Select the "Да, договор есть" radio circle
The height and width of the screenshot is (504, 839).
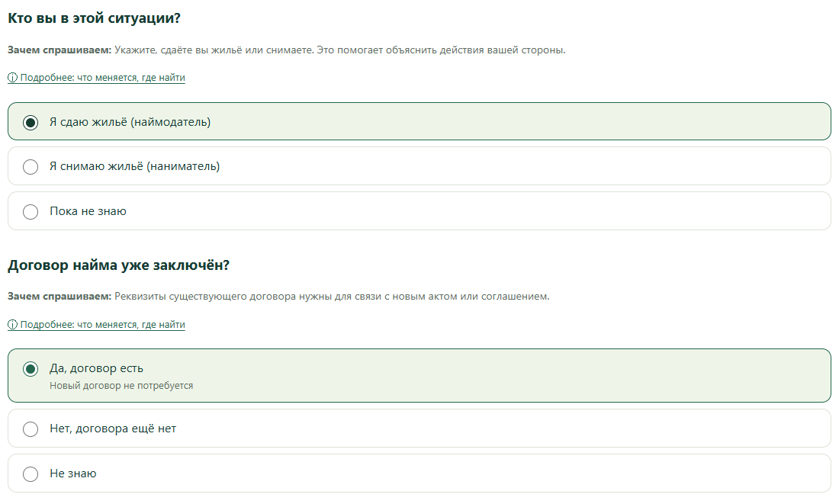tap(31, 368)
